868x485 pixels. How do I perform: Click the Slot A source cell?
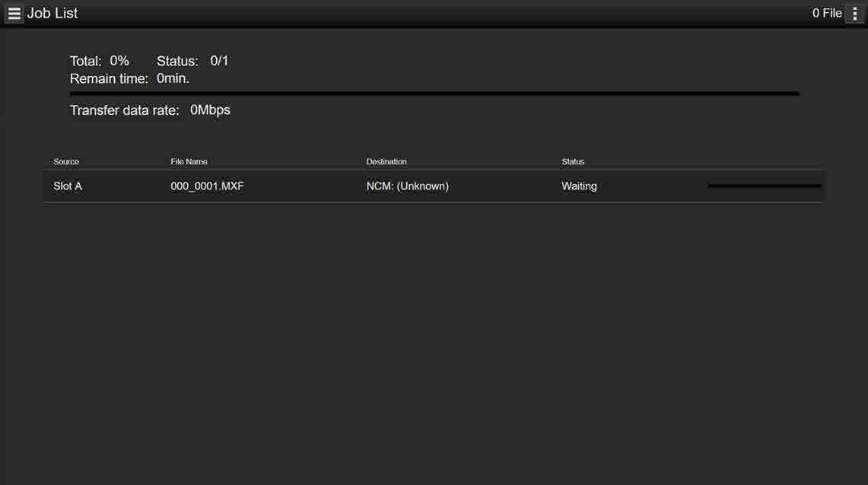tap(68, 186)
